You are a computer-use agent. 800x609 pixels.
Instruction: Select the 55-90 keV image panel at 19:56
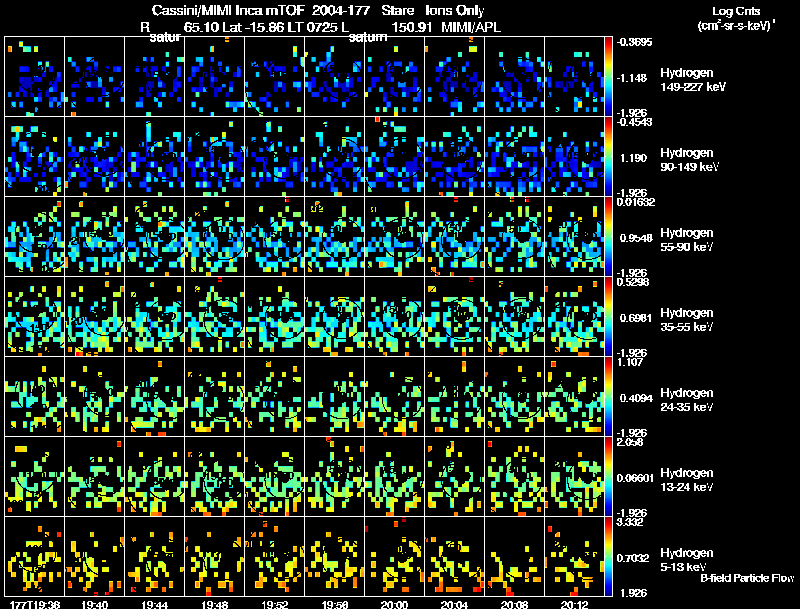pos(334,237)
